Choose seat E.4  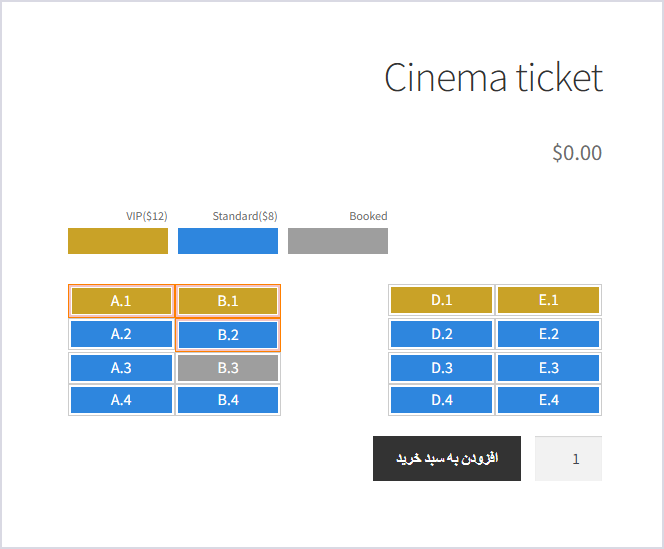[548, 400]
